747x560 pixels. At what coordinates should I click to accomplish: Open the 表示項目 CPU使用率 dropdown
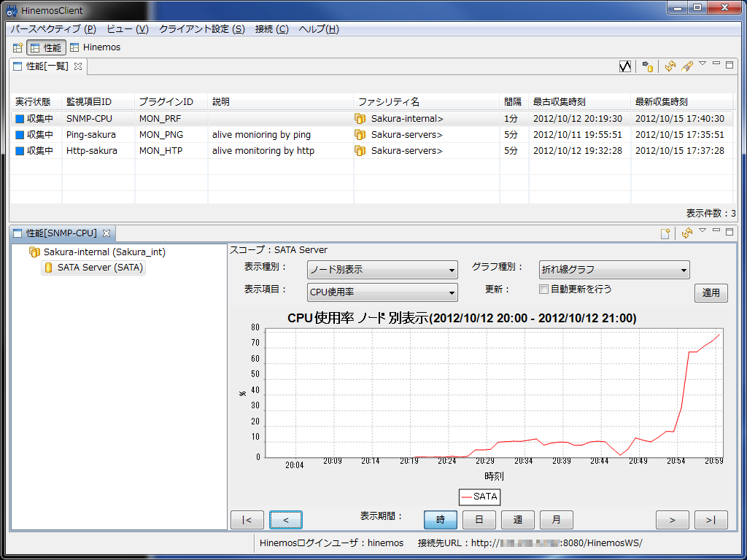coord(382,292)
